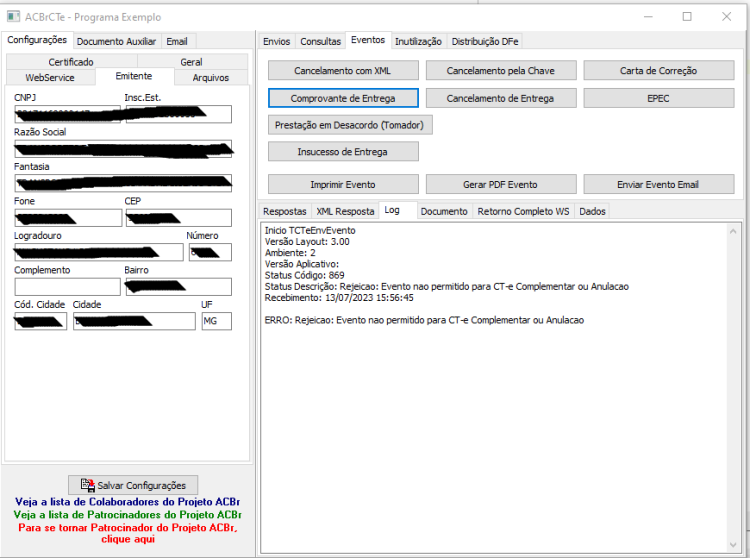Open the Email tab
The image size is (750, 558).
click(x=176, y=42)
